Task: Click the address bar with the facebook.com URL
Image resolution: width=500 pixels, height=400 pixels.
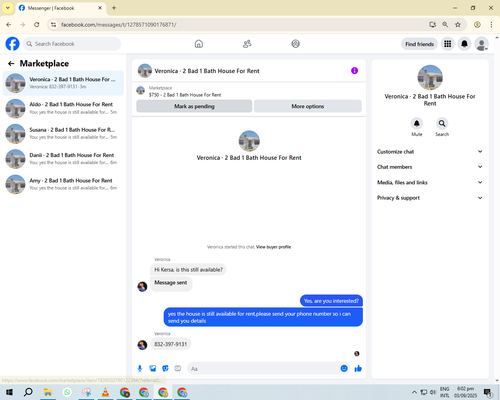Action: 240,24
